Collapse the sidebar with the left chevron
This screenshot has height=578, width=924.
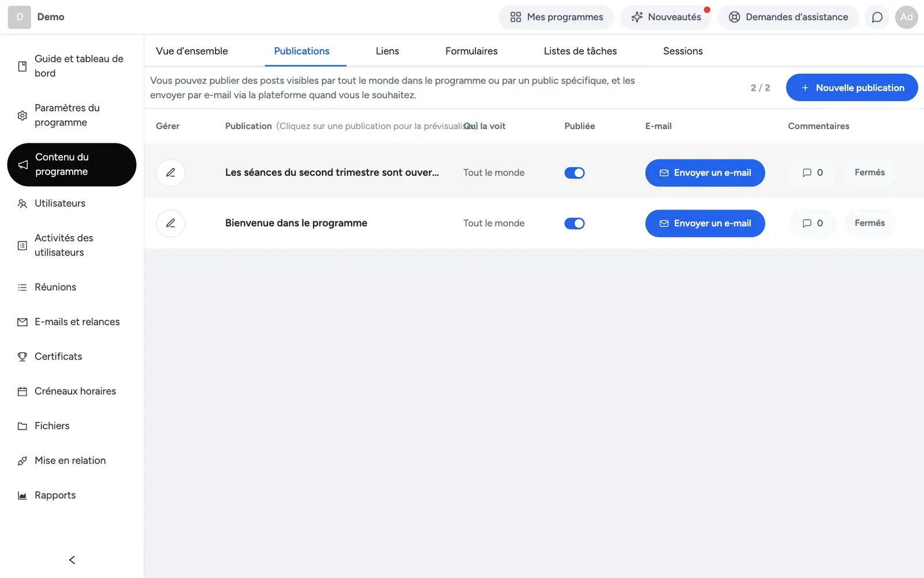point(72,560)
